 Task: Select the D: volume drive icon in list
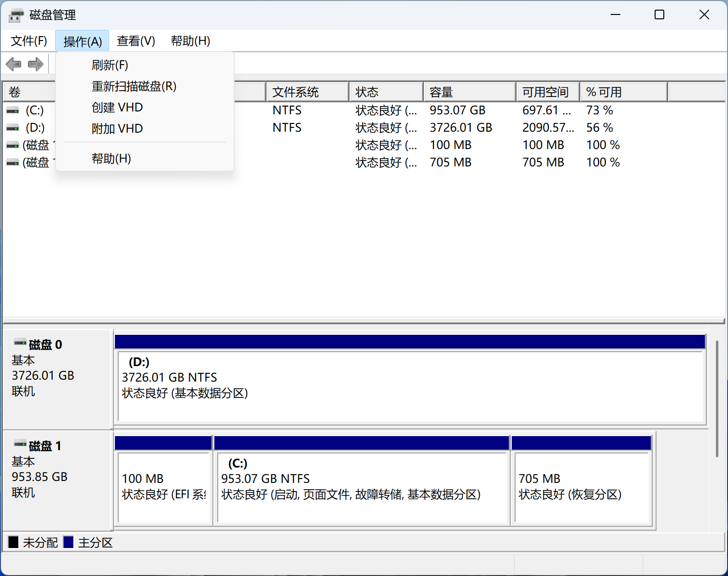point(13,128)
